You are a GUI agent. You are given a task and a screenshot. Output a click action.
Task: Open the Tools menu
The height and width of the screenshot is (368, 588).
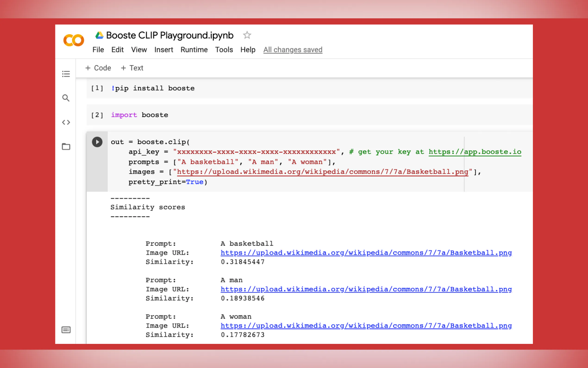click(x=224, y=50)
